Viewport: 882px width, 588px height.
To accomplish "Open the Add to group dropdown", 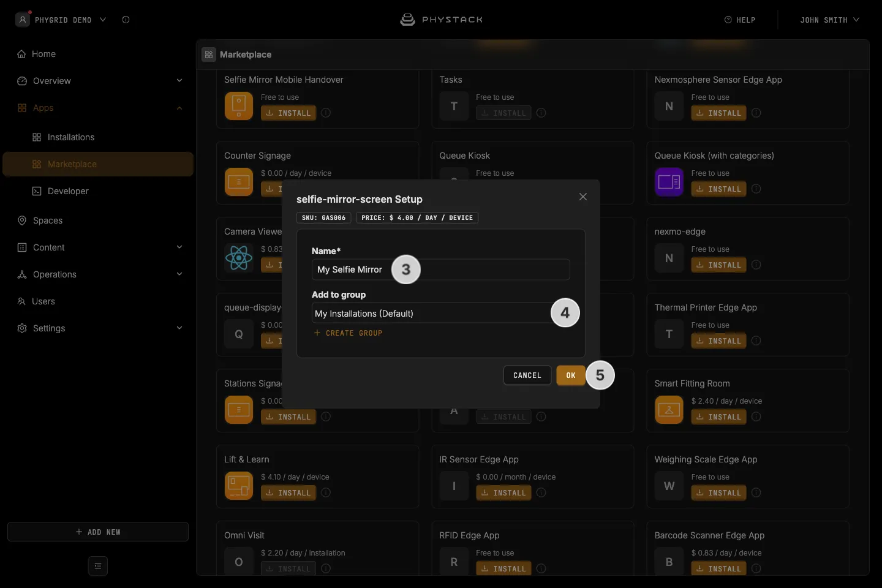I will (x=441, y=313).
